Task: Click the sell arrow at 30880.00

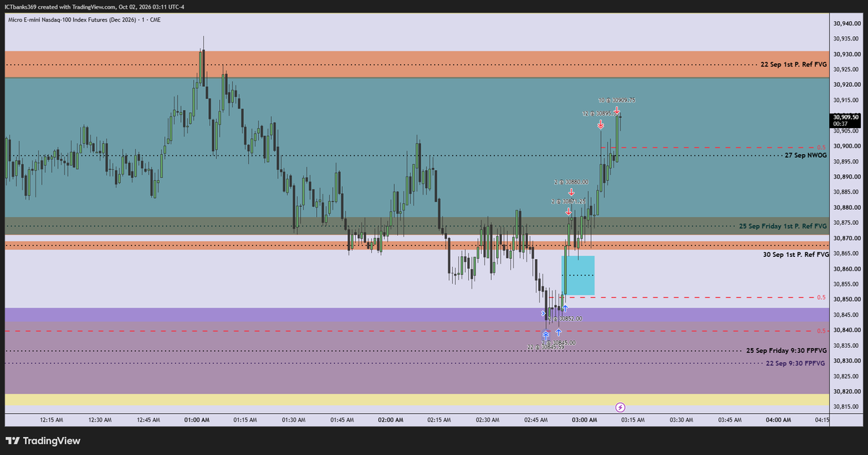Action: [571, 192]
